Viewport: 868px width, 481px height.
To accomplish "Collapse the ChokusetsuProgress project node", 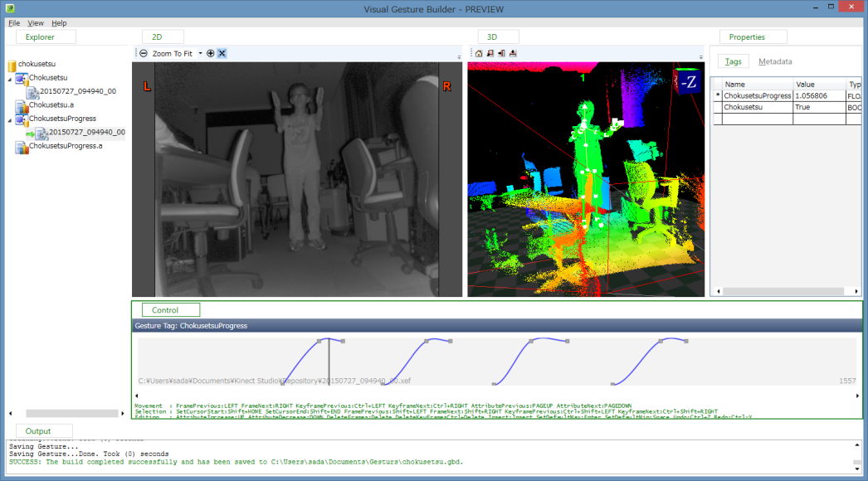I will (x=10, y=121).
